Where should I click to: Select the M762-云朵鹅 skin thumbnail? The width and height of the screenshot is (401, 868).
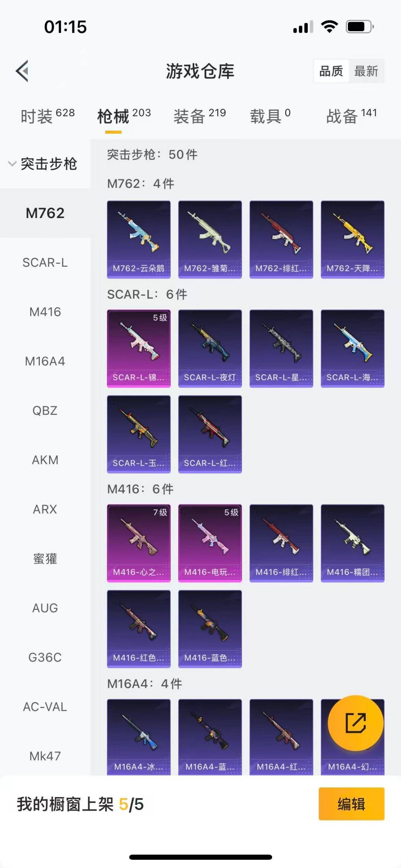point(139,240)
